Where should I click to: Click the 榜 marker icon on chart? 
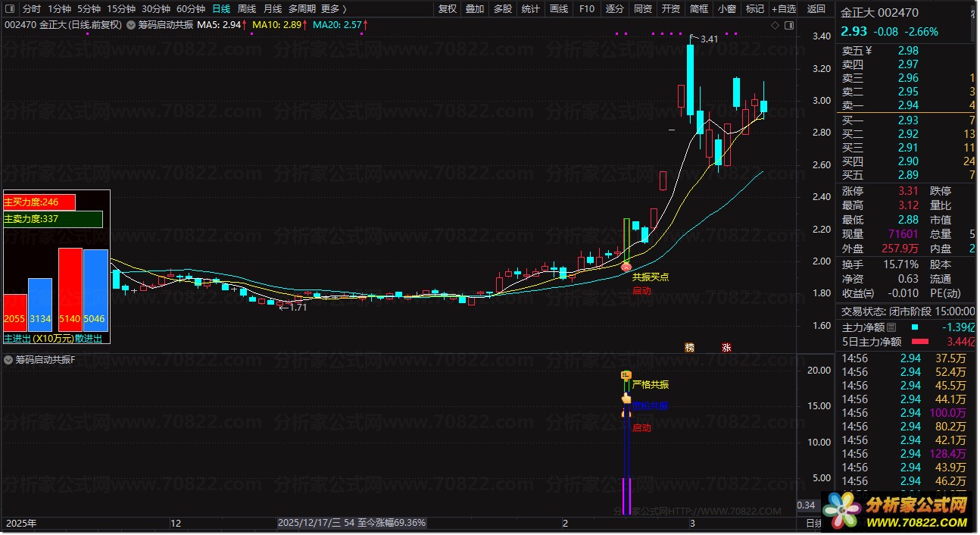(689, 347)
